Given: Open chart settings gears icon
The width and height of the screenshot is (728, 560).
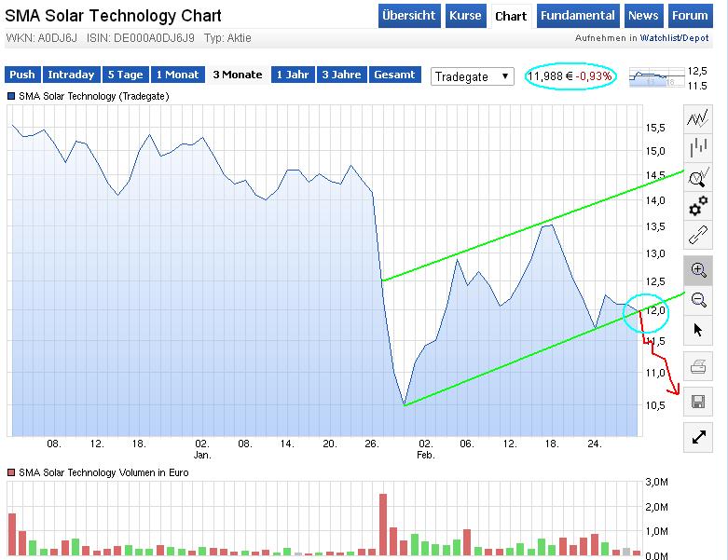Looking at the screenshot, I should coord(698,206).
